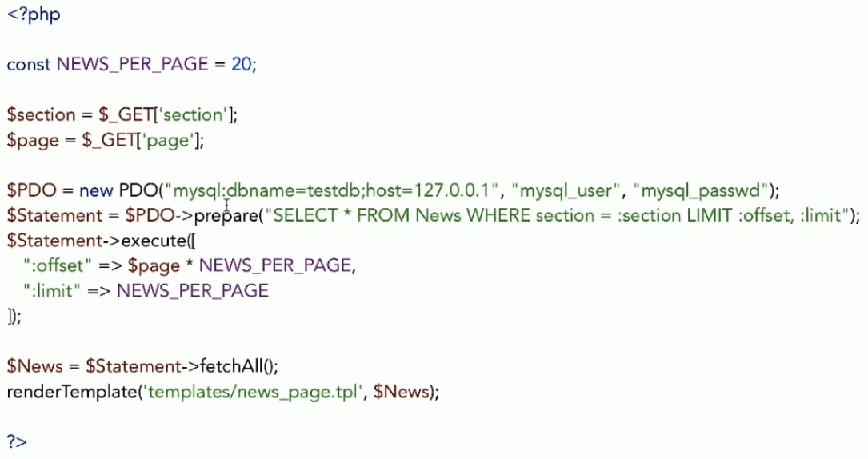Click LIMIT :offset in the SQL string
868x459 pixels.
pyautogui.click(x=739, y=215)
